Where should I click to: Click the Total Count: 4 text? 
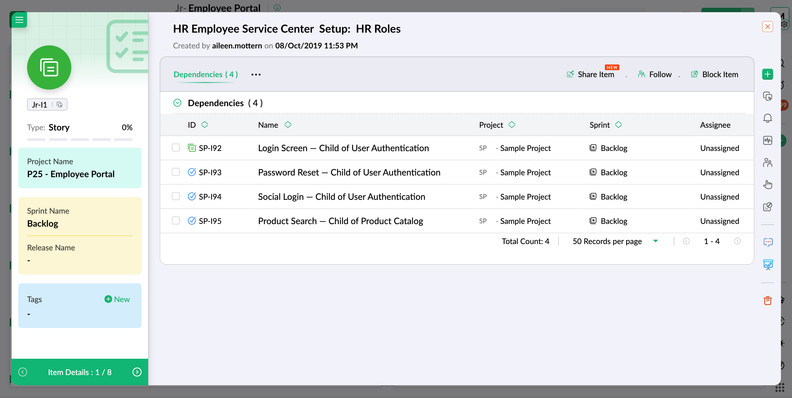coord(525,241)
